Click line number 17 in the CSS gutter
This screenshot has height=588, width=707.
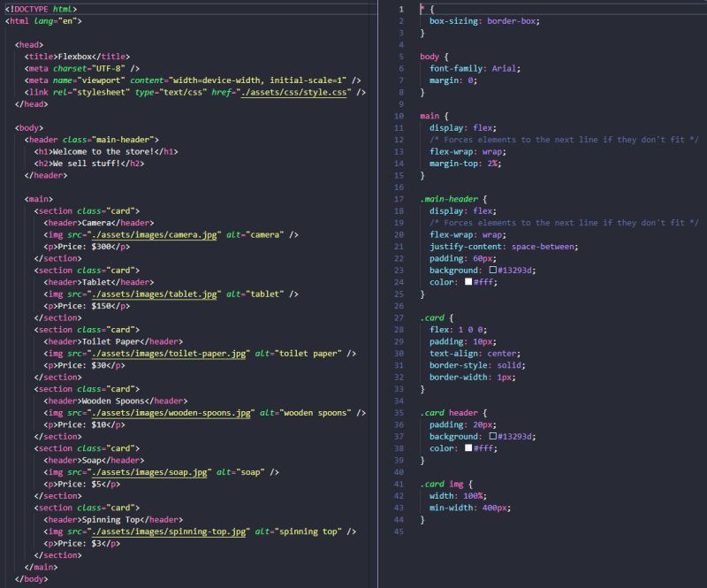click(399, 199)
